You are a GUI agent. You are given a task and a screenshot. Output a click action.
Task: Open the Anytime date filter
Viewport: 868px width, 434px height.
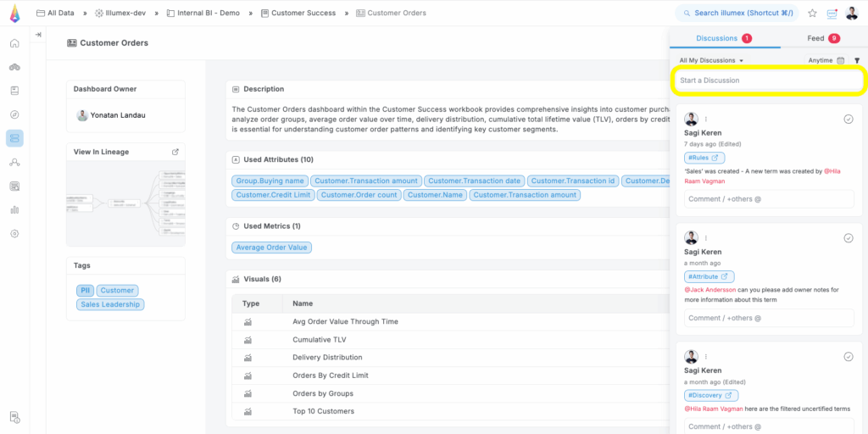(826, 61)
